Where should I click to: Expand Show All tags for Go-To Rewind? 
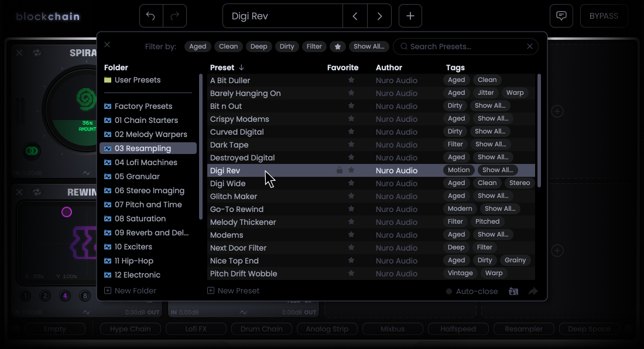click(500, 208)
